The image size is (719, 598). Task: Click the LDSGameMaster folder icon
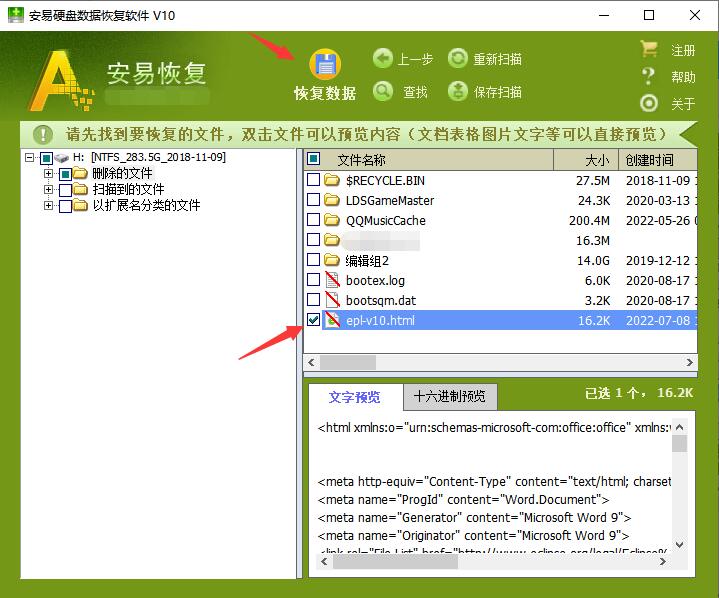(x=332, y=200)
